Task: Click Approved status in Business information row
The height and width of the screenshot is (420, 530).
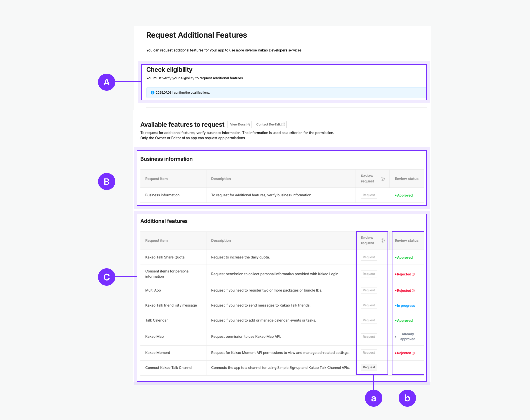Action: pos(405,195)
